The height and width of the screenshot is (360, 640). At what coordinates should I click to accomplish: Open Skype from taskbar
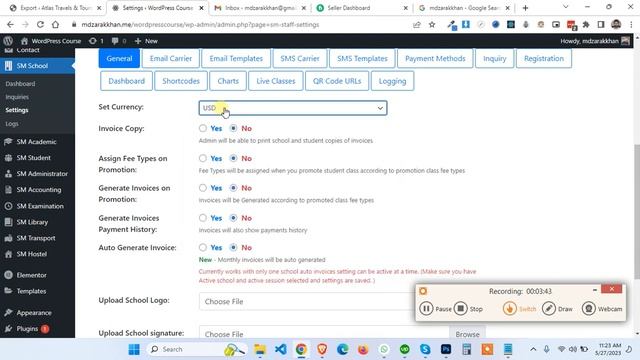pos(425,349)
